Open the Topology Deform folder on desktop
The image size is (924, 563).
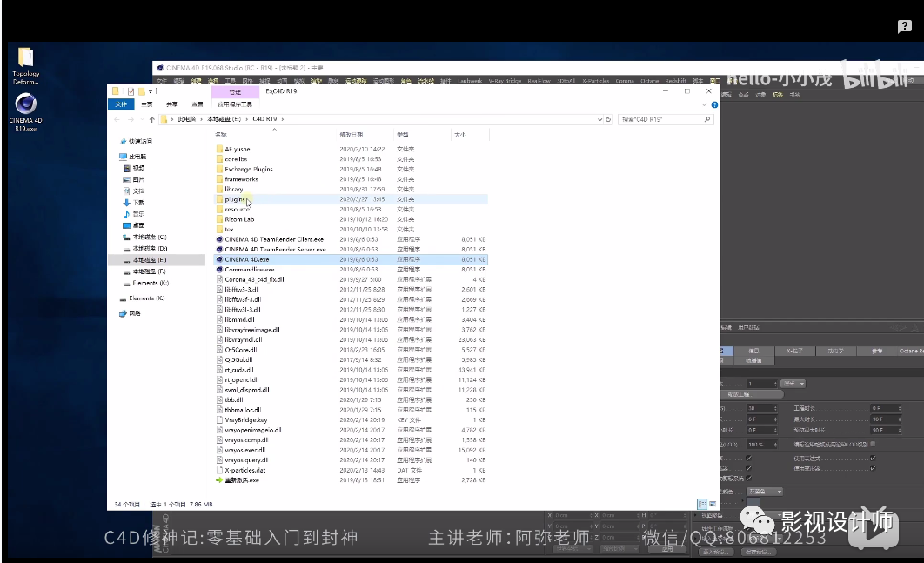[x=26, y=65]
